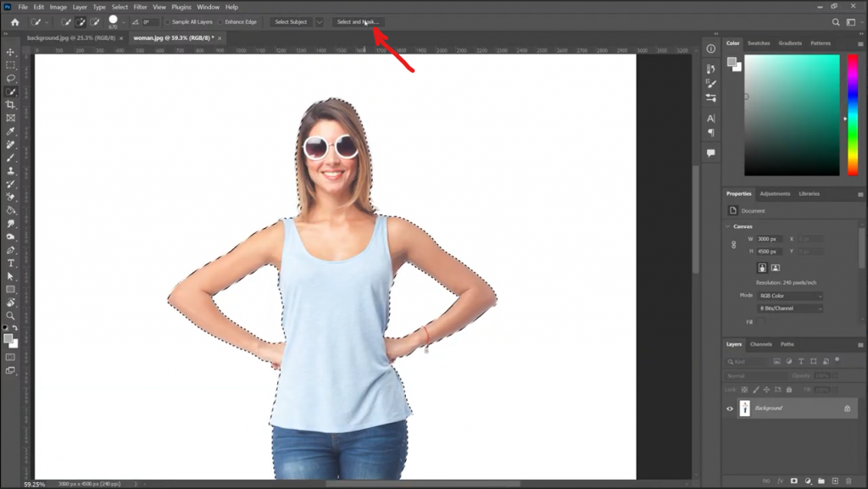This screenshot has height=489, width=868.
Task: Toggle lock position
Action: (766, 390)
